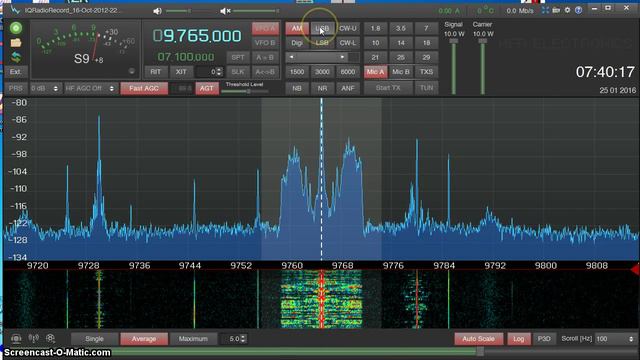Click the Log scale button
The height and width of the screenshot is (360, 640).
click(519, 339)
